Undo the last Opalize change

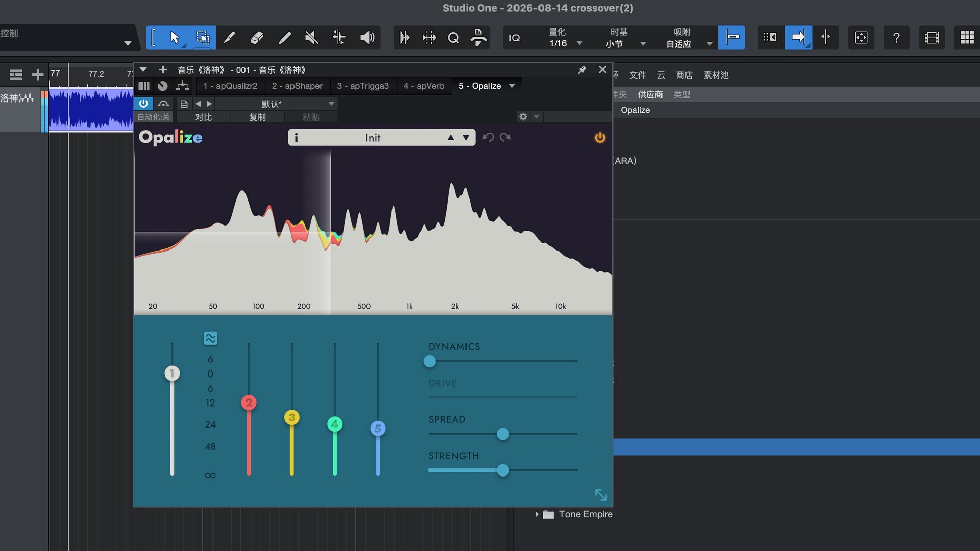tap(488, 137)
